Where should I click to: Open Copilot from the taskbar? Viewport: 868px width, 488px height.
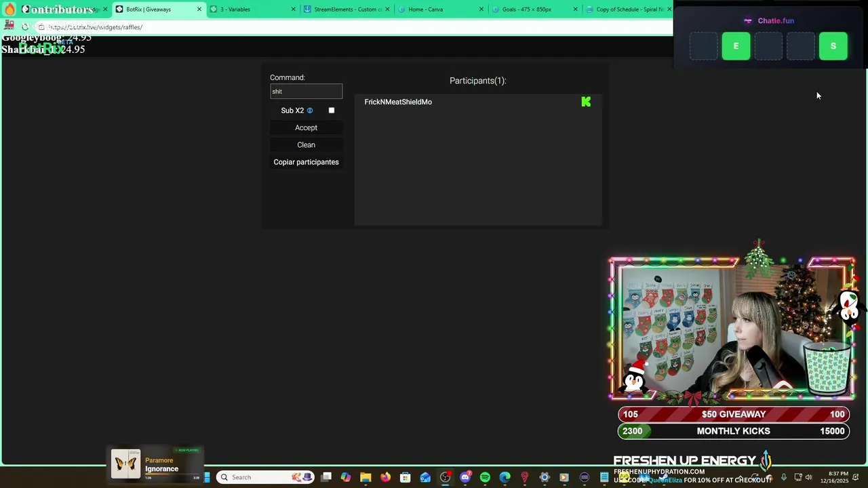pos(346,477)
